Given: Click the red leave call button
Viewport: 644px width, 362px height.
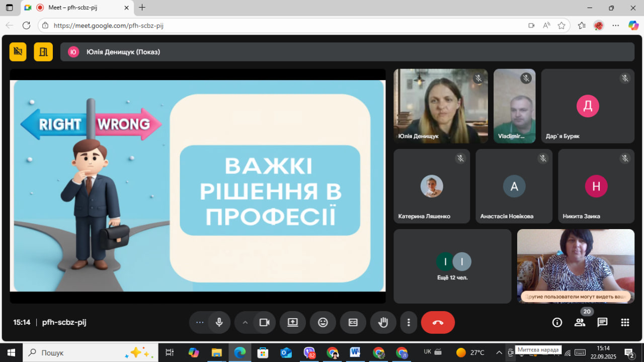Looking at the screenshot, I should tap(438, 322).
